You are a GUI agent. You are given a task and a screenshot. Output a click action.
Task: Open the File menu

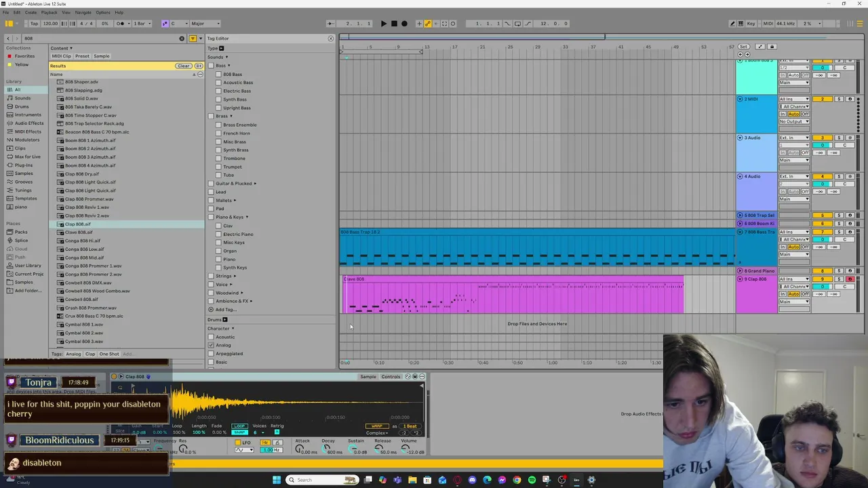[x=7, y=12]
